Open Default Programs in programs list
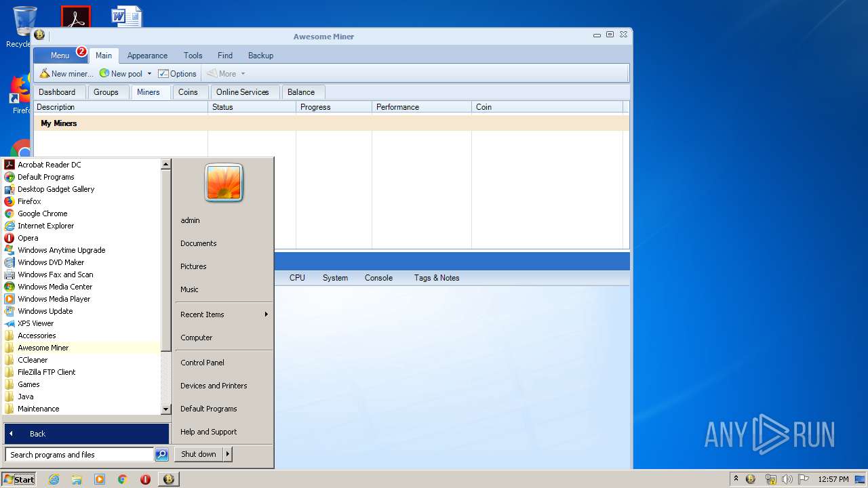This screenshot has width=868, height=488. (x=81, y=177)
